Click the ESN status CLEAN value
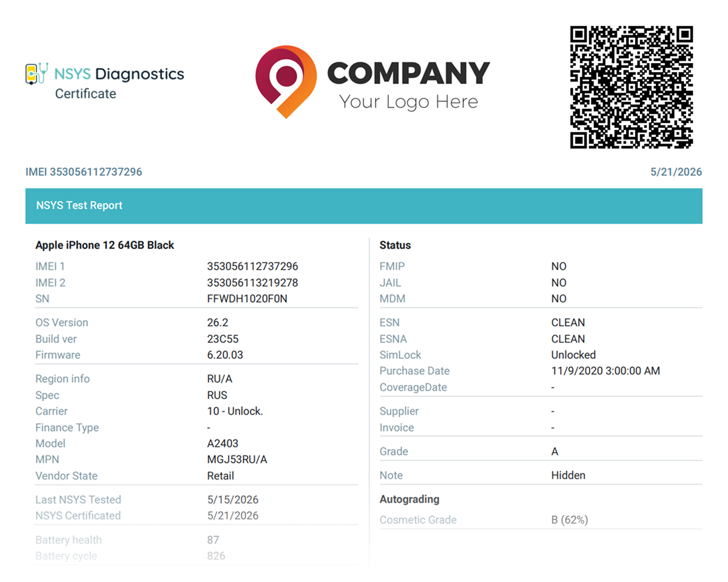The image size is (728, 582). (568, 323)
